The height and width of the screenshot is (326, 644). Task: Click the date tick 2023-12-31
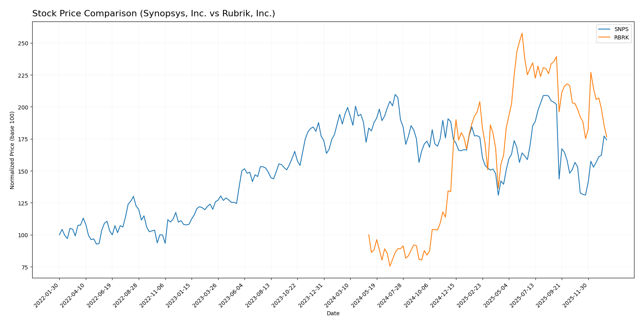311,295
